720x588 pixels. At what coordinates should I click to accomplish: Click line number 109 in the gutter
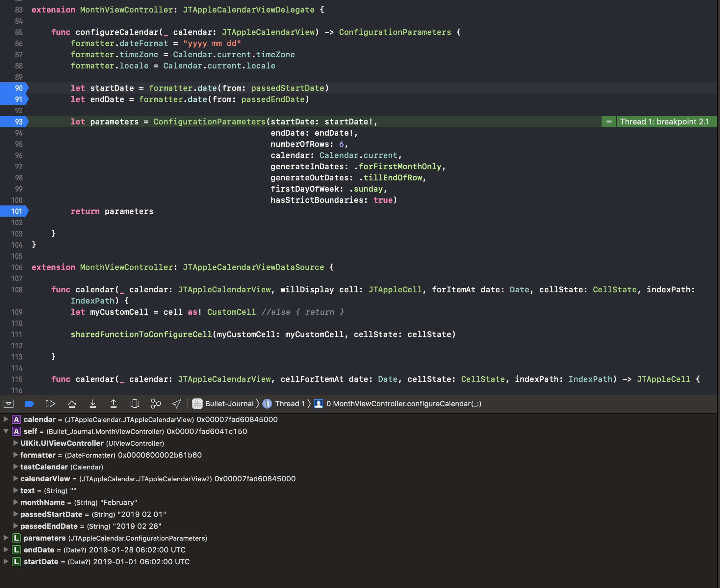point(16,312)
